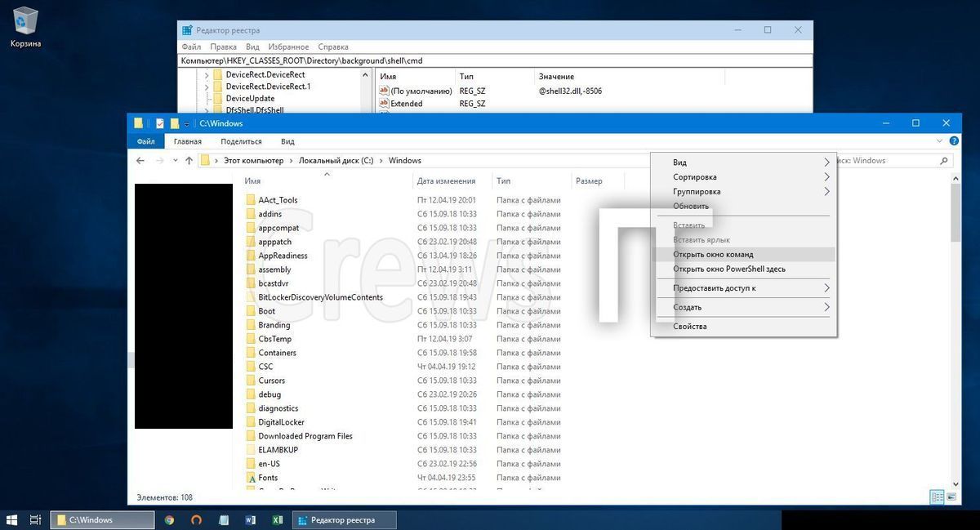Sort by the Размер column header
This screenshot has width=980, height=530.
[x=598, y=181]
